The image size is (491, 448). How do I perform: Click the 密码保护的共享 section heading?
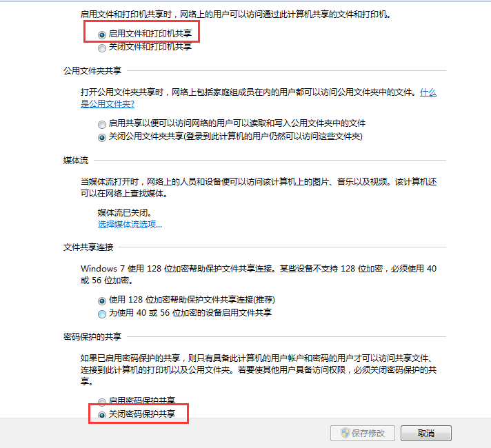92,337
